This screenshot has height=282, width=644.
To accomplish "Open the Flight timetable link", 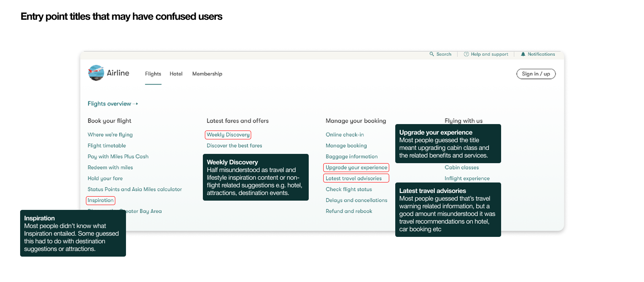I will coord(107,145).
